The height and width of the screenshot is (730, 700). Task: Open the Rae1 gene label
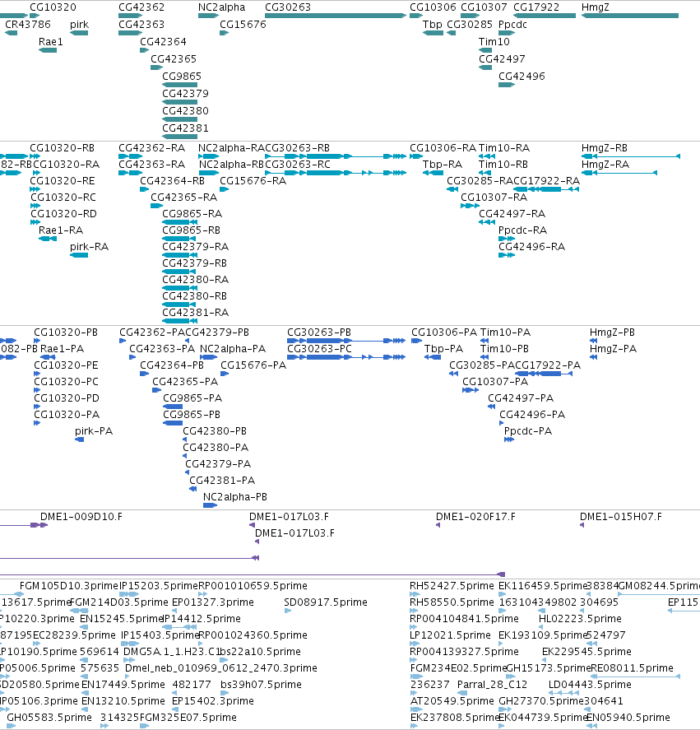(51, 41)
